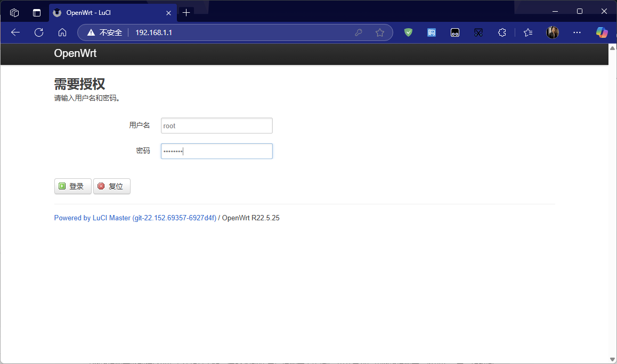
Task: Open the Copilot sidebar
Action: pos(602,32)
